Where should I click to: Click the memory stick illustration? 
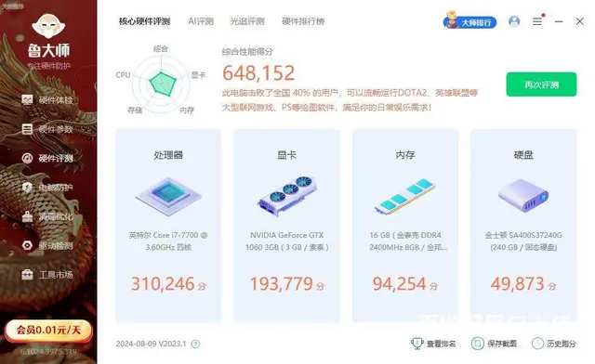(405, 196)
